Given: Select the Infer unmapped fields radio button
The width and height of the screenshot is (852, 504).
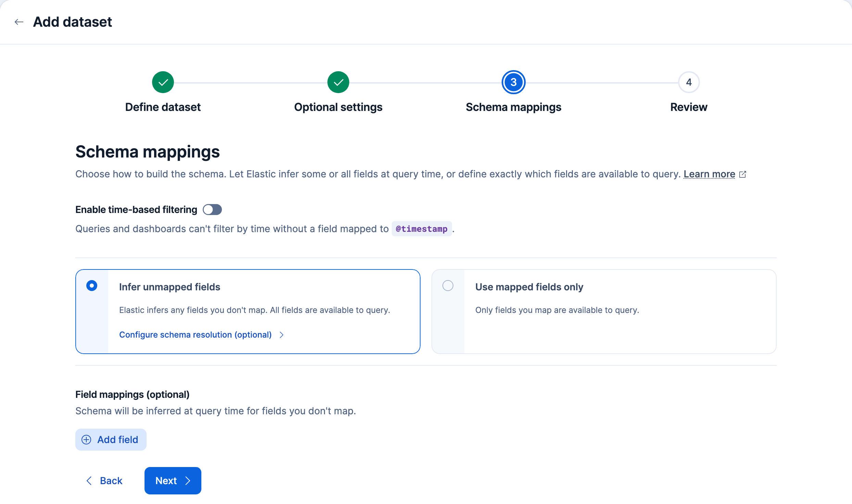Looking at the screenshot, I should 92,286.
